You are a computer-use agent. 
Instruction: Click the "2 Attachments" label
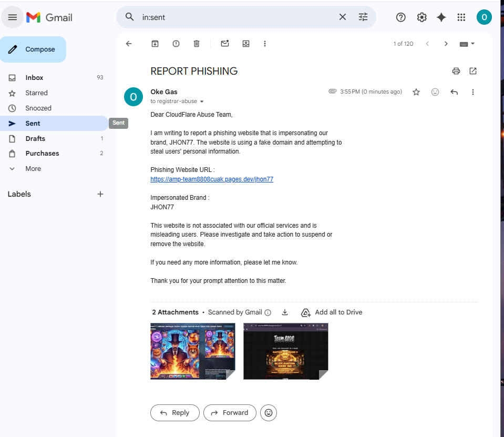coord(175,312)
